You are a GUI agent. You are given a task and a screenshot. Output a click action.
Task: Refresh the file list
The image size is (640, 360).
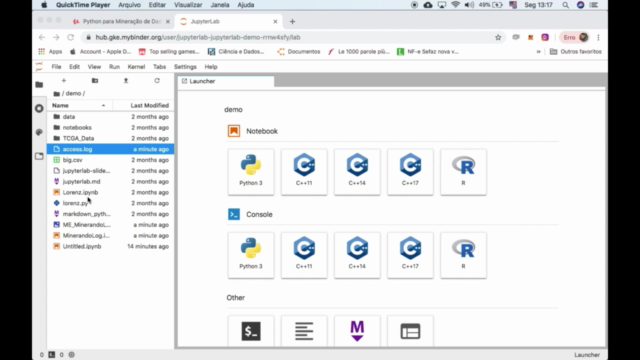[x=157, y=81]
